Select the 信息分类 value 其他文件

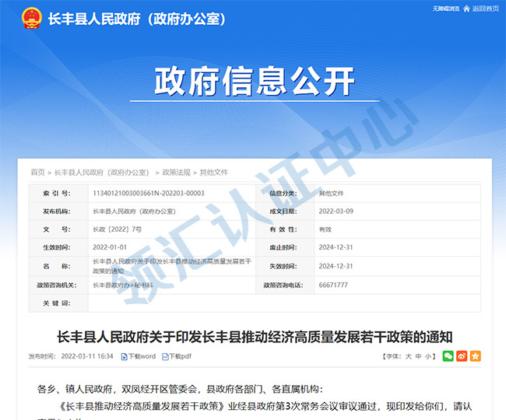(331, 194)
